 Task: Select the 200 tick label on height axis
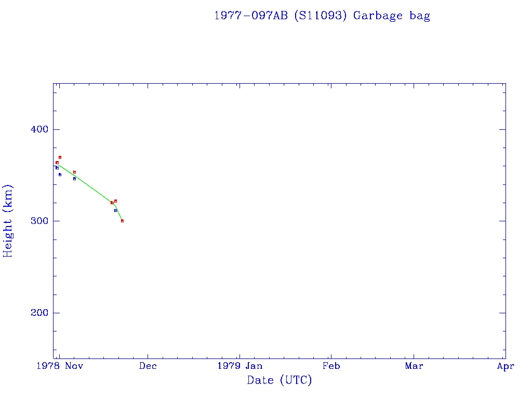tap(36, 313)
